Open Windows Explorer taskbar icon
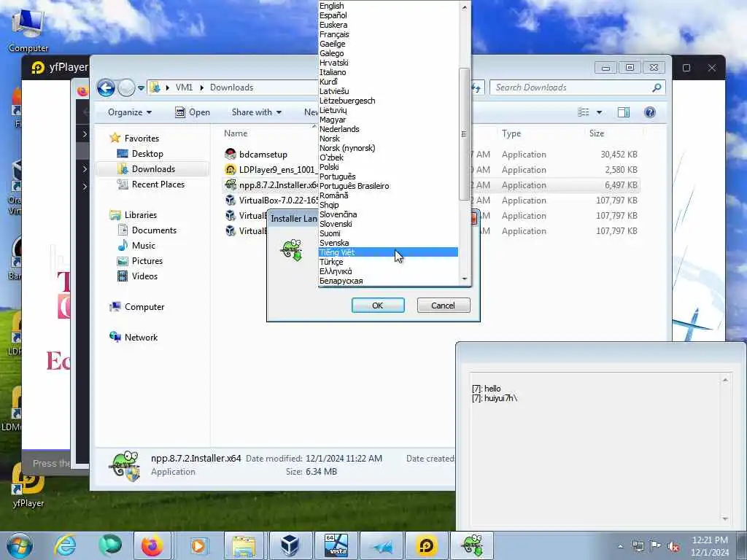The width and height of the screenshot is (747, 560). (244, 545)
